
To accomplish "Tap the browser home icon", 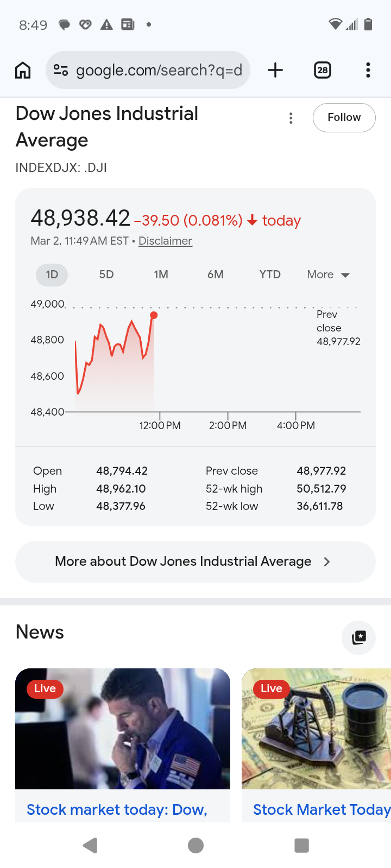I will click(x=23, y=70).
